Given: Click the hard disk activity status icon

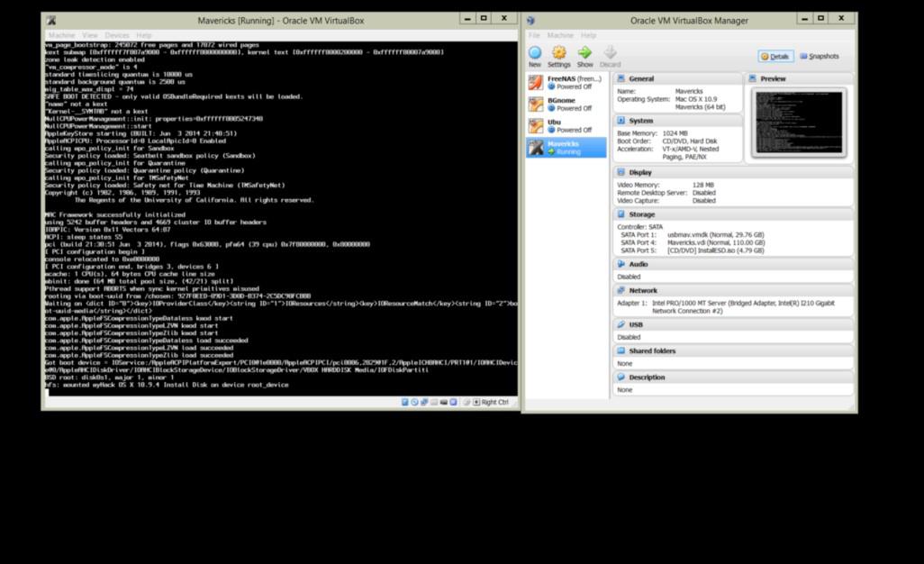Looking at the screenshot, I should tap(405, 402).
